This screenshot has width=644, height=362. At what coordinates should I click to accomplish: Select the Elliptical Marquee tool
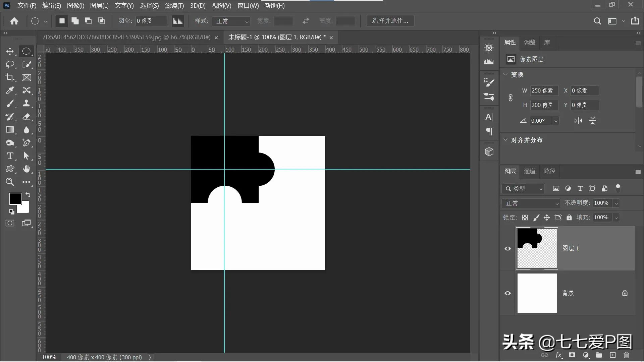[26, 51]
